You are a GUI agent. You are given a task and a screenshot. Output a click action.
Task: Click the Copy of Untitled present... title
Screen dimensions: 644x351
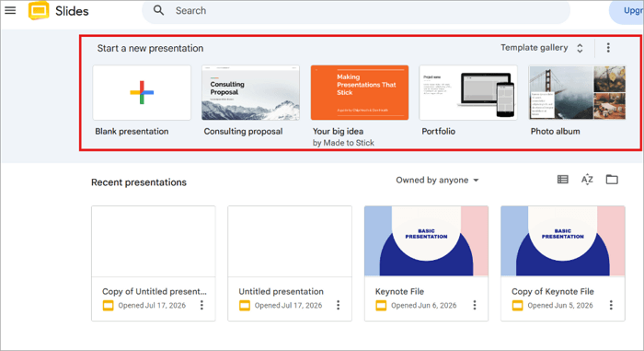[x=155, y=291]
